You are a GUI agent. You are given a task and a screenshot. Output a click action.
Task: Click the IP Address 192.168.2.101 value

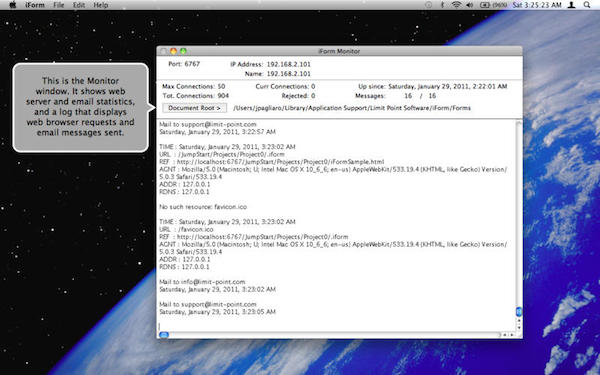click(289, 64)
